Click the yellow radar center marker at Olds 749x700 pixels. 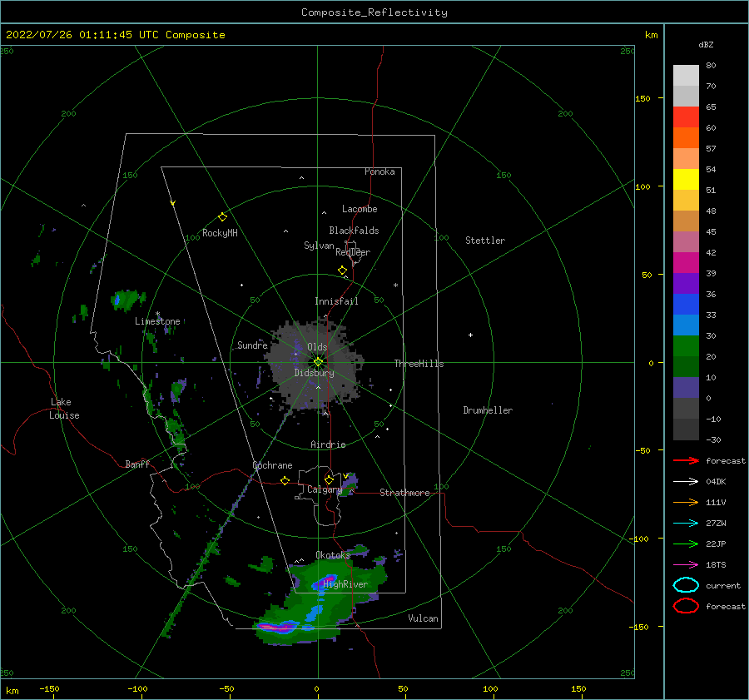click(x=318, y=362)
